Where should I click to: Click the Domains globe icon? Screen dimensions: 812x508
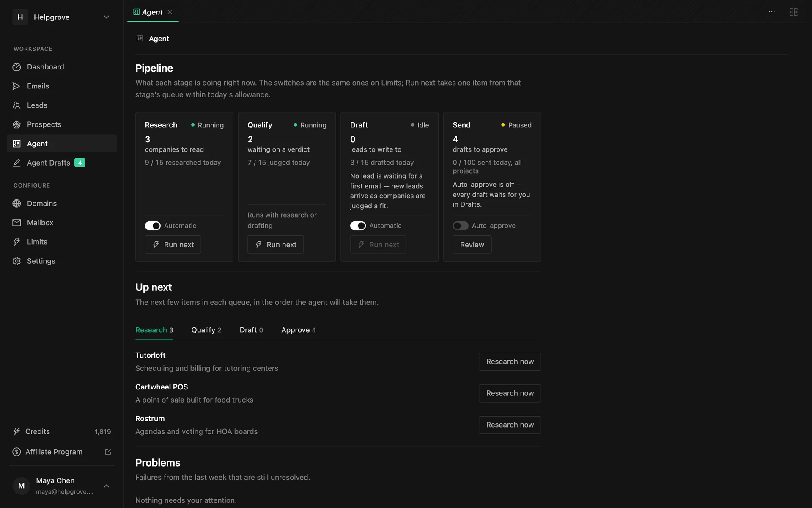(x=16, y=203)
